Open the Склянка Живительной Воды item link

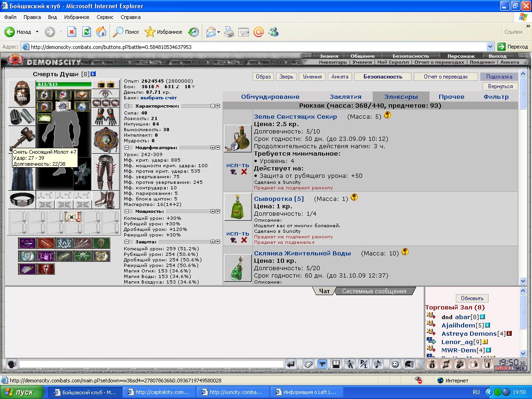click(x=302, y=253)
